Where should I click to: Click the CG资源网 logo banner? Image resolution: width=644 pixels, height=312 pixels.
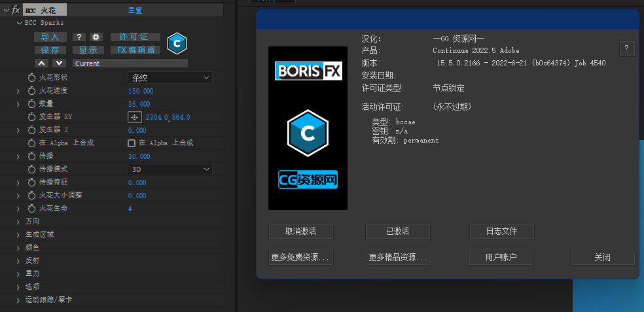(x=308, y=179)
